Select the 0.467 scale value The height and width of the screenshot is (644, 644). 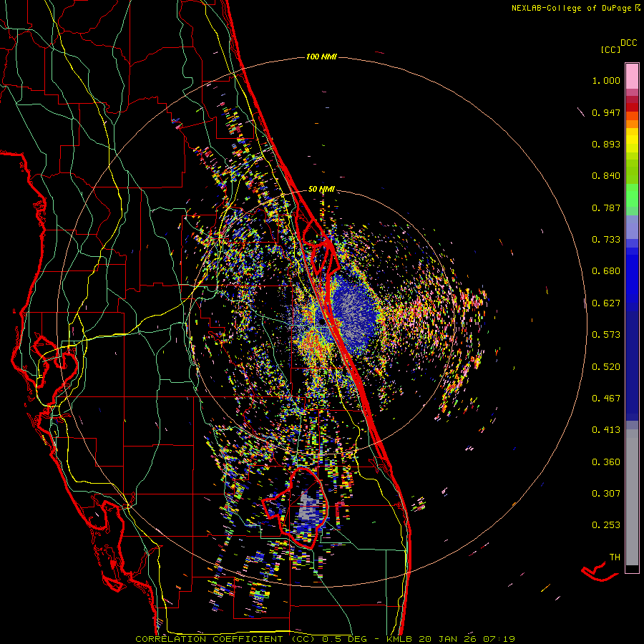pyautogui.click(x=606, y=399)
